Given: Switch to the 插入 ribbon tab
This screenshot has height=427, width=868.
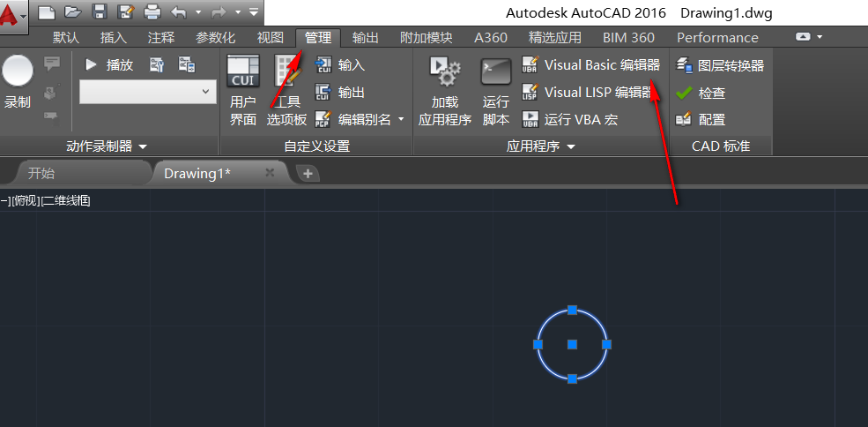Looking at the screenshot, I should (x=114, y=38).
